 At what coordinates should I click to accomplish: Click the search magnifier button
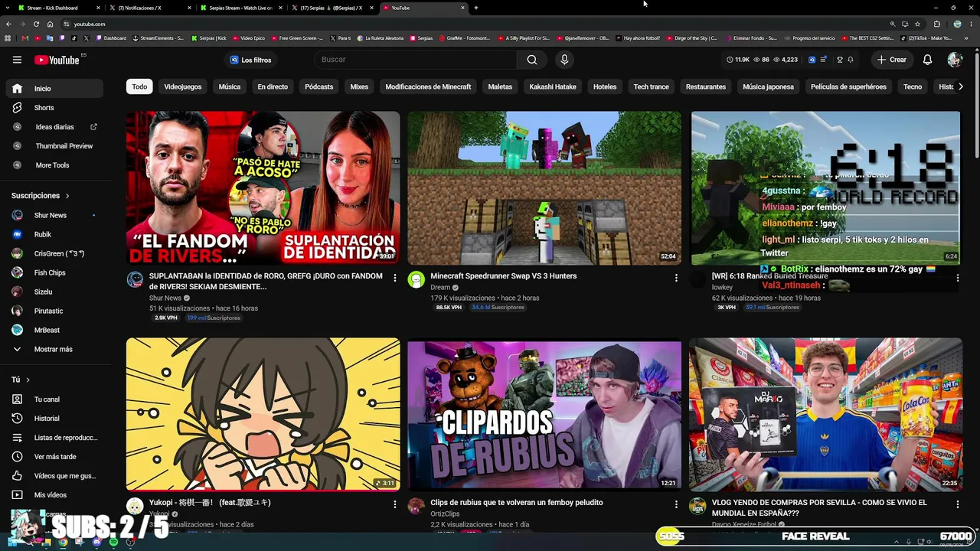(x=532, y=60)
